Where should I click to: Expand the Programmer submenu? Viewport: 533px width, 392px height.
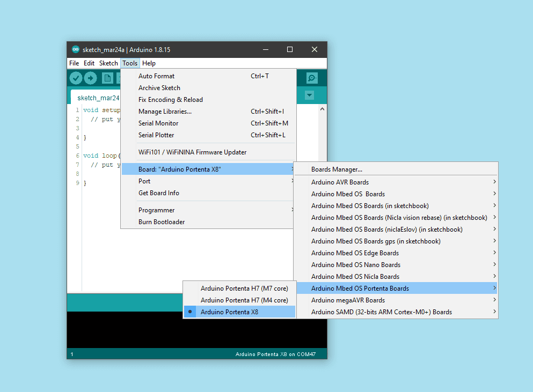click(x=208, y=210)
